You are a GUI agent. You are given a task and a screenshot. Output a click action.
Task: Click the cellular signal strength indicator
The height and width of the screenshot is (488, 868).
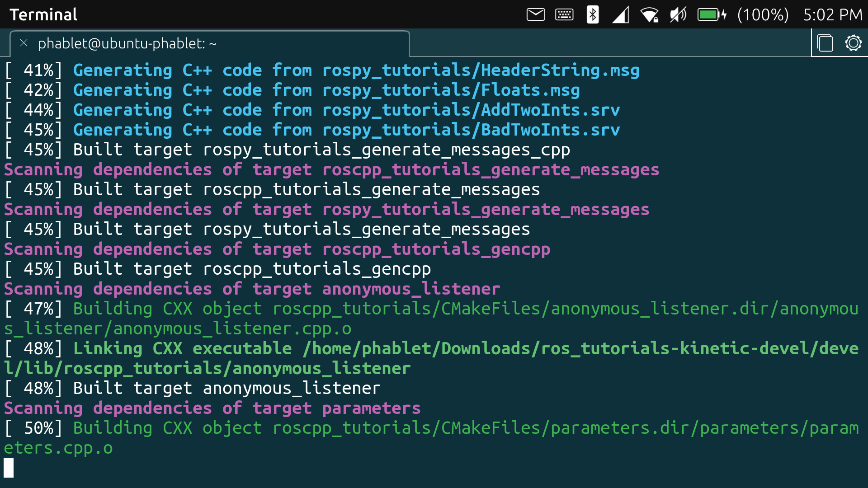pos(620,14)
